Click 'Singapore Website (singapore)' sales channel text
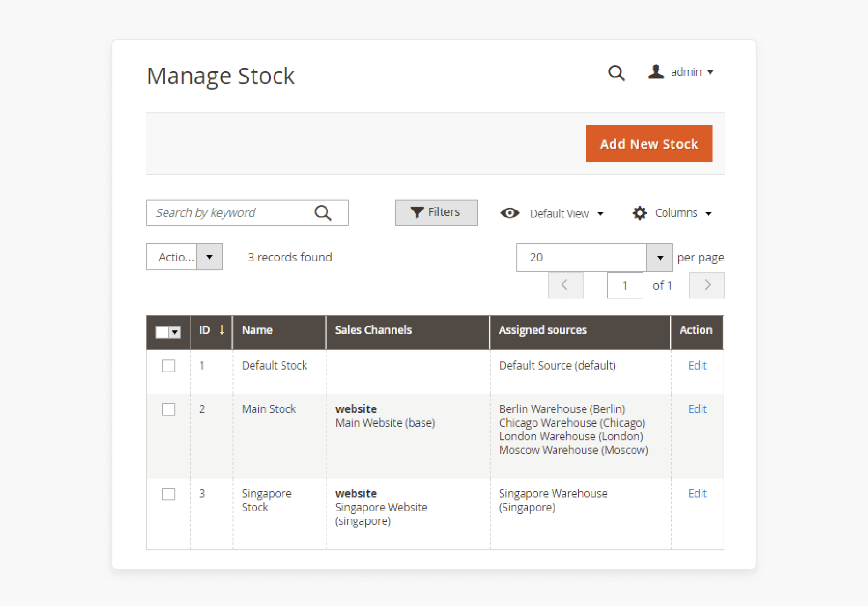This screenshot has width=868, height=606. click(381, 514)
